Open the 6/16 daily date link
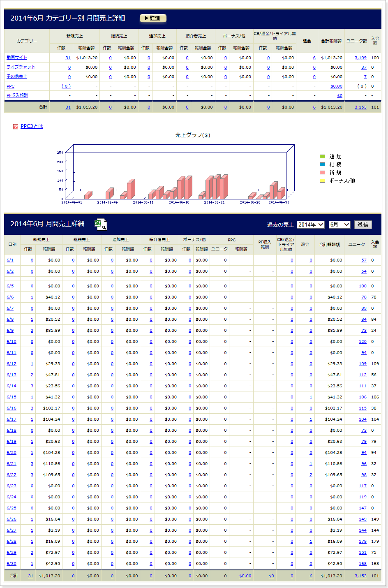388x588 pixels. tap(12, 408)
